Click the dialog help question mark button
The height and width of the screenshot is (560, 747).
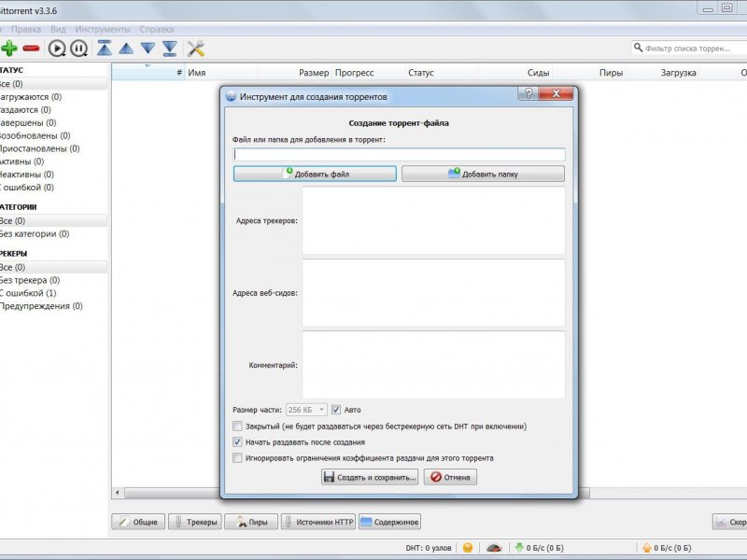point(528,93)
